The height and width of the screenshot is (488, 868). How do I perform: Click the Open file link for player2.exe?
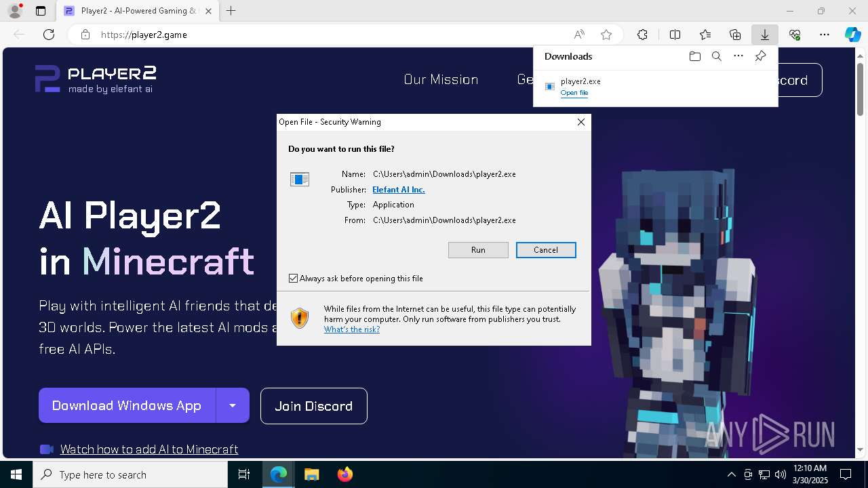pyautogui.click(x=574, y=93)
